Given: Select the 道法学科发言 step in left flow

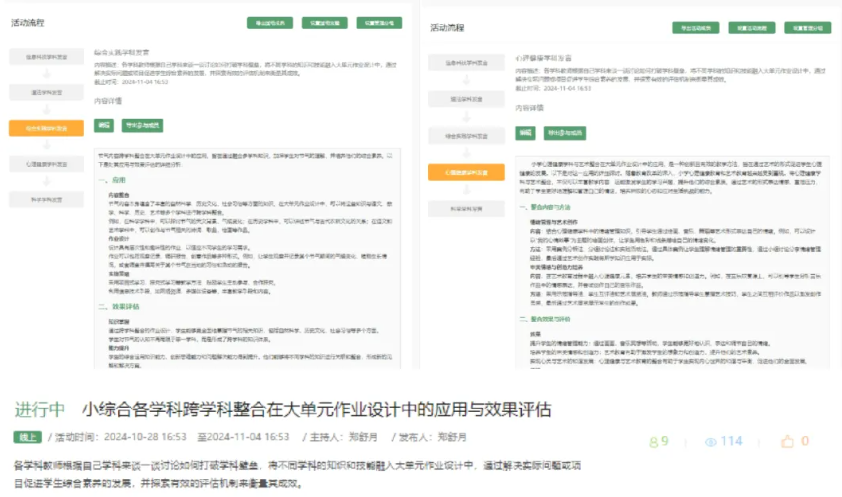Looking at the screenshot, I should tap(46, 92).
